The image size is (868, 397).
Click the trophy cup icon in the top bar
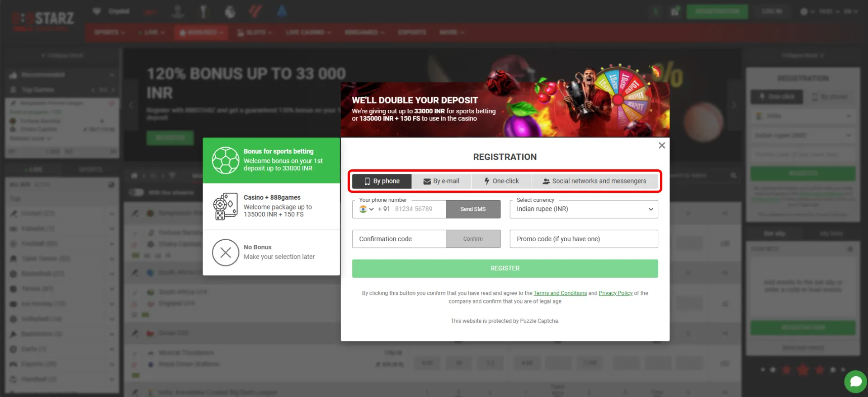pos(203,12)
